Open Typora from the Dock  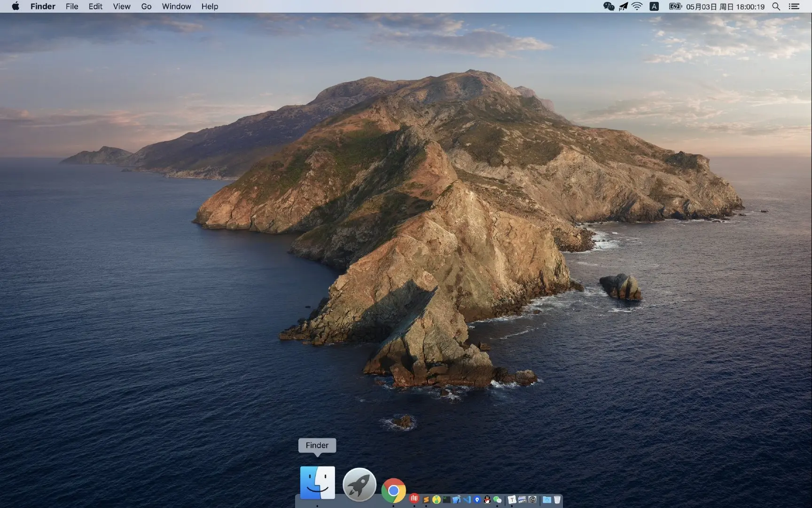tap(512, 500)
